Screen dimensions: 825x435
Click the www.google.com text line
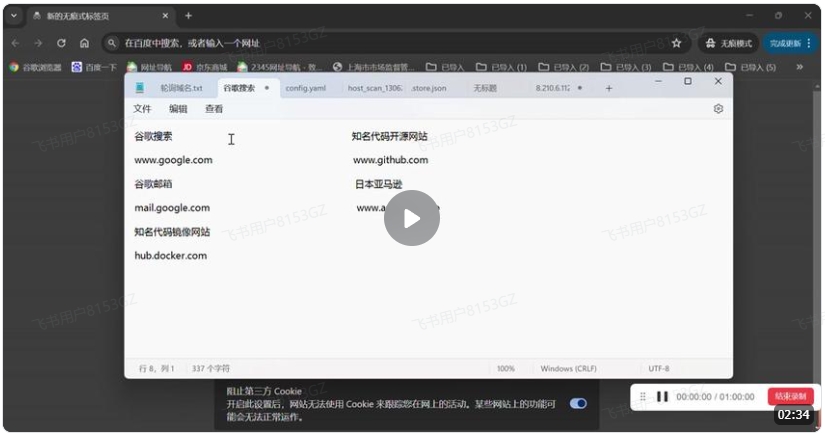click(173, 160)
